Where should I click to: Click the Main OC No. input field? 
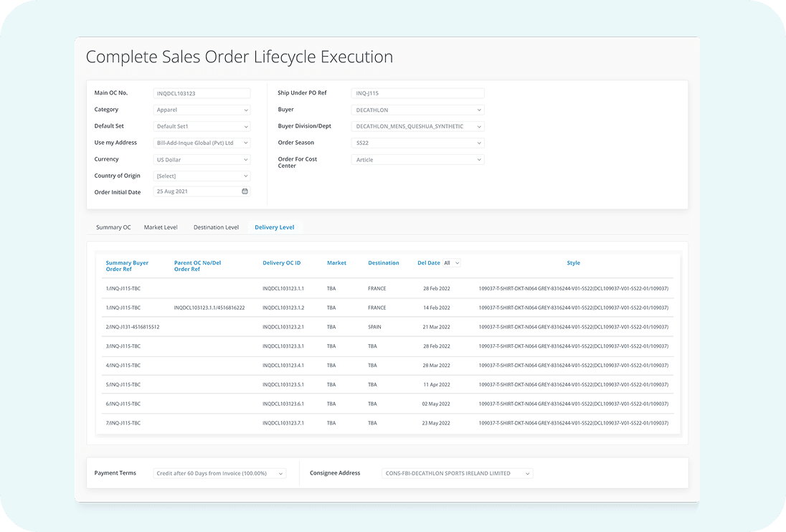(202, 93)
